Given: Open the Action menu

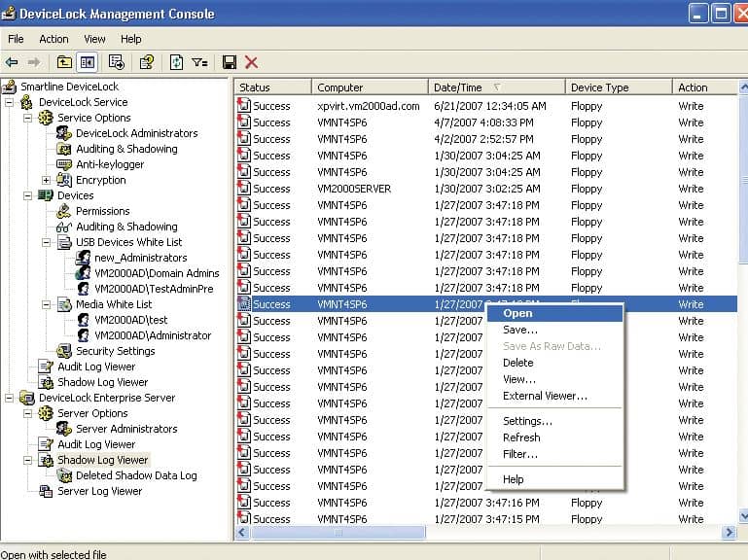Looking at the screenshot, I should point(53,39).
